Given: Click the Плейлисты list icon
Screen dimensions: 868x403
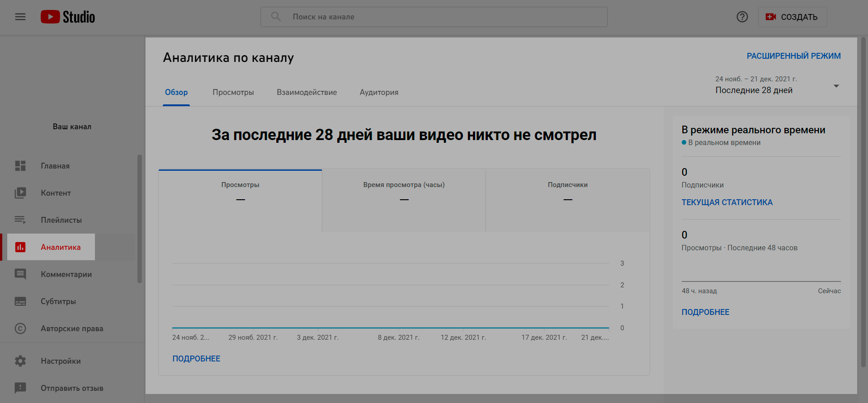Looking at the screenshot, I should 20,220.
